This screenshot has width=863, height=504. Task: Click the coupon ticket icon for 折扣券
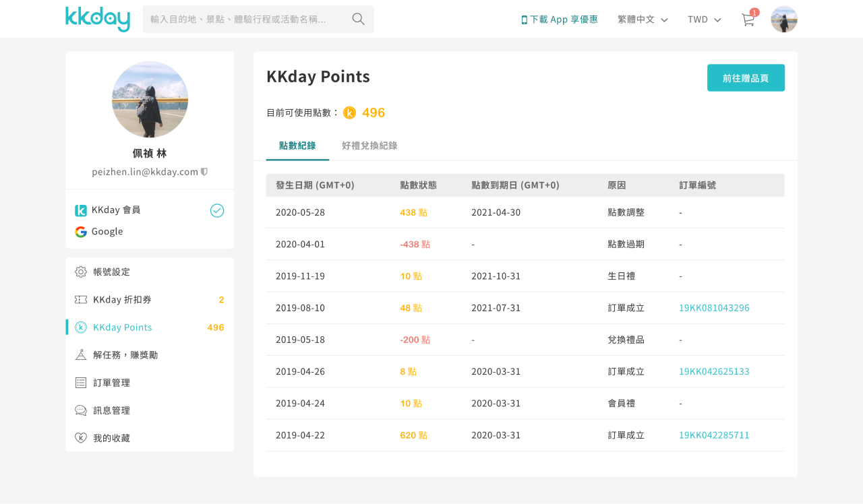[x=81, y=299]
